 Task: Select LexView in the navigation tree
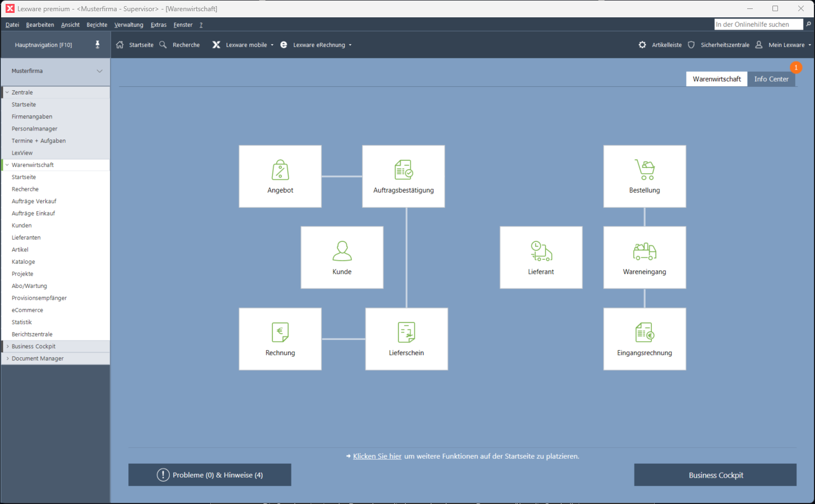tap(22, 153)
